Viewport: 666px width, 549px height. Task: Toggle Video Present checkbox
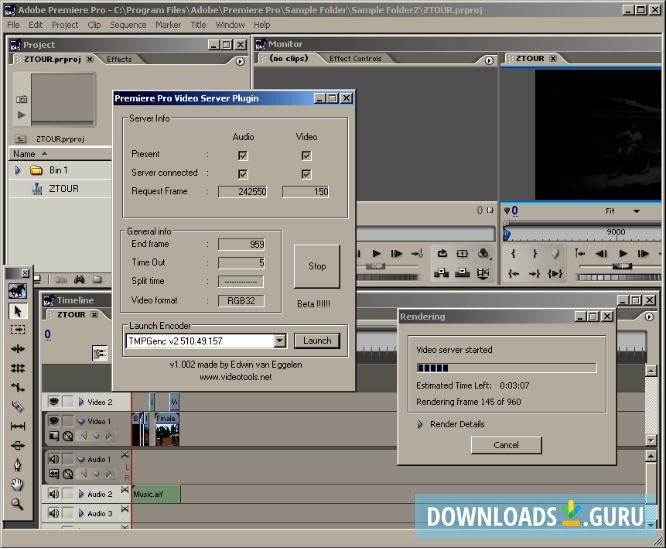[x=306, y=155]
